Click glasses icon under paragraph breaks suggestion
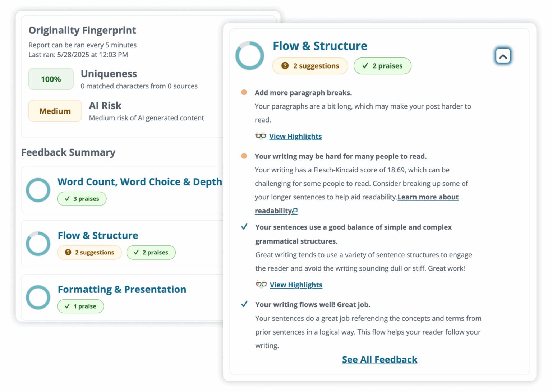This screenshot has width=552, height=392. pos(261,136)
